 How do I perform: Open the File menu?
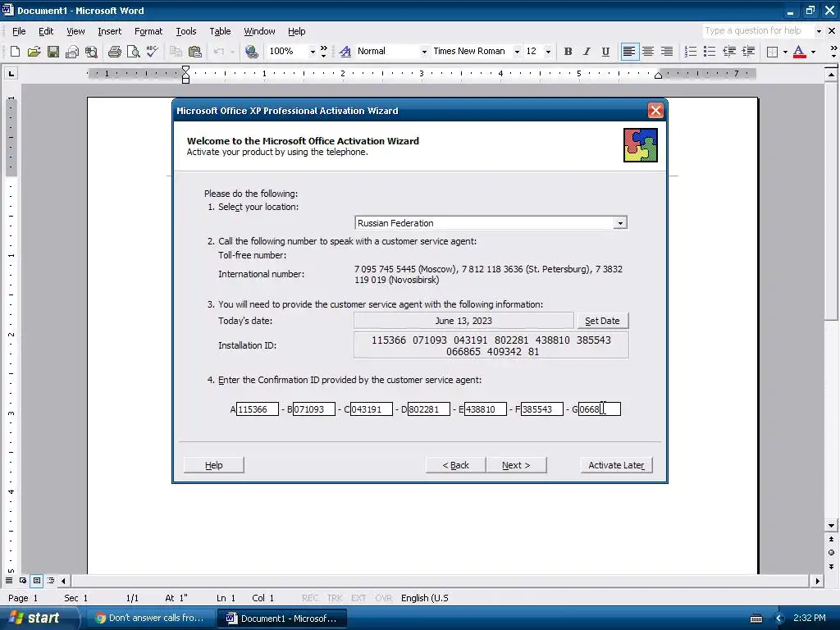[19, 31]
